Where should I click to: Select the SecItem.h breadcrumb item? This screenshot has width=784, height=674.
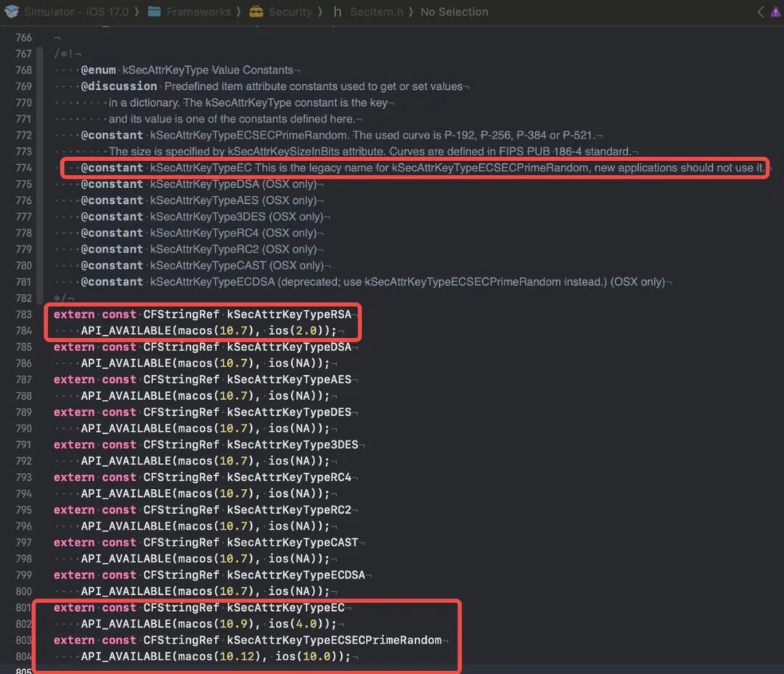tap(377, 12)
